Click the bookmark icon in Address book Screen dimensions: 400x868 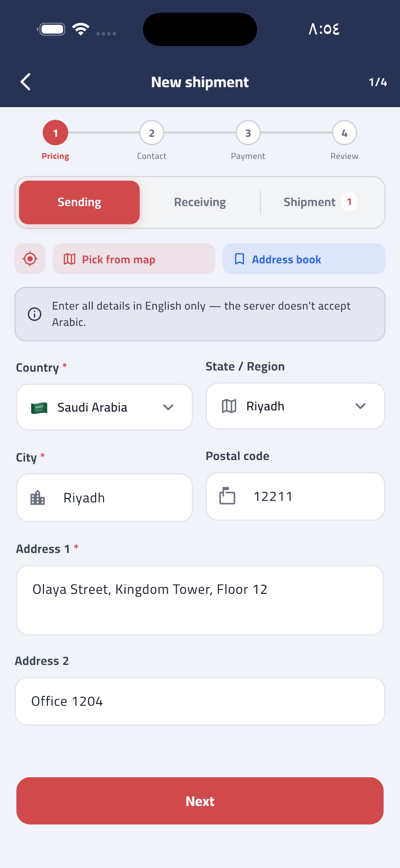point(239,259)
